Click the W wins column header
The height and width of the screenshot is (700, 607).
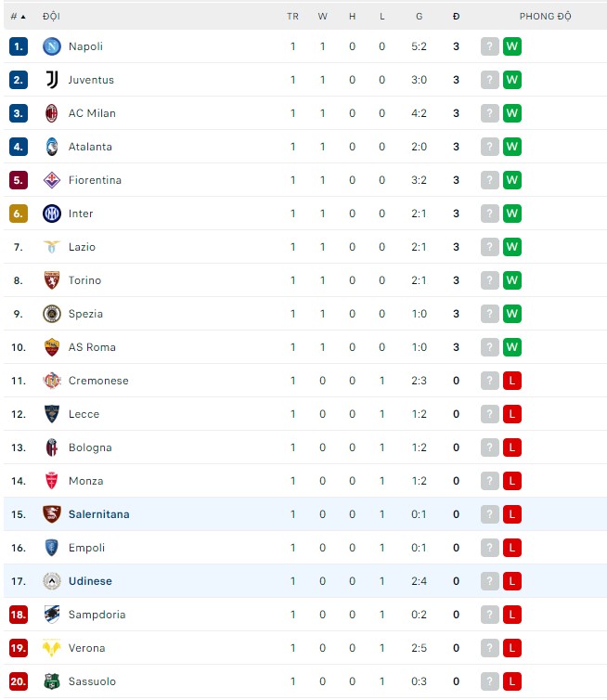pos(322,17)
